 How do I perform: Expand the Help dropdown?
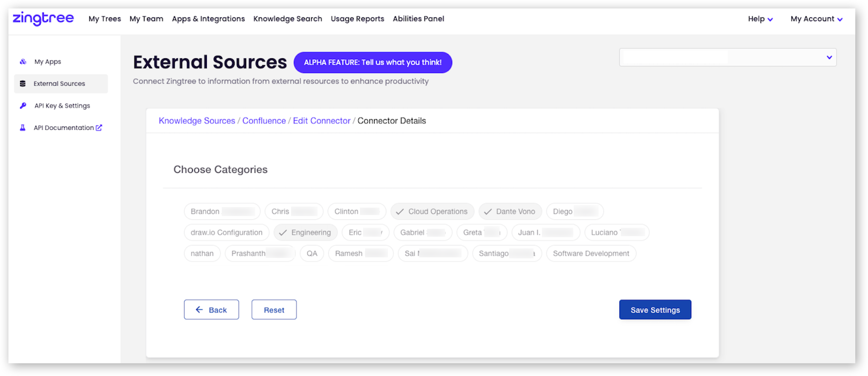click(x=761, y=19)
